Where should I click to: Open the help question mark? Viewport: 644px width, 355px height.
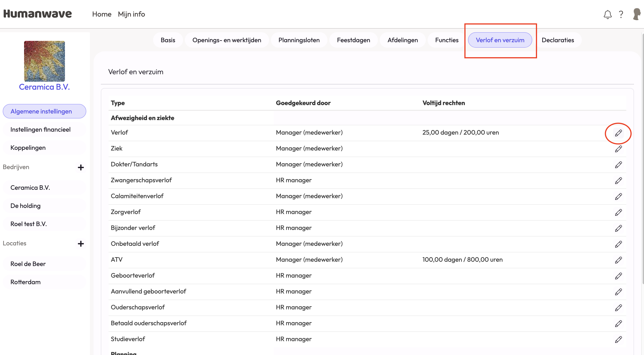pyautogui.click(x=621, y=15)
